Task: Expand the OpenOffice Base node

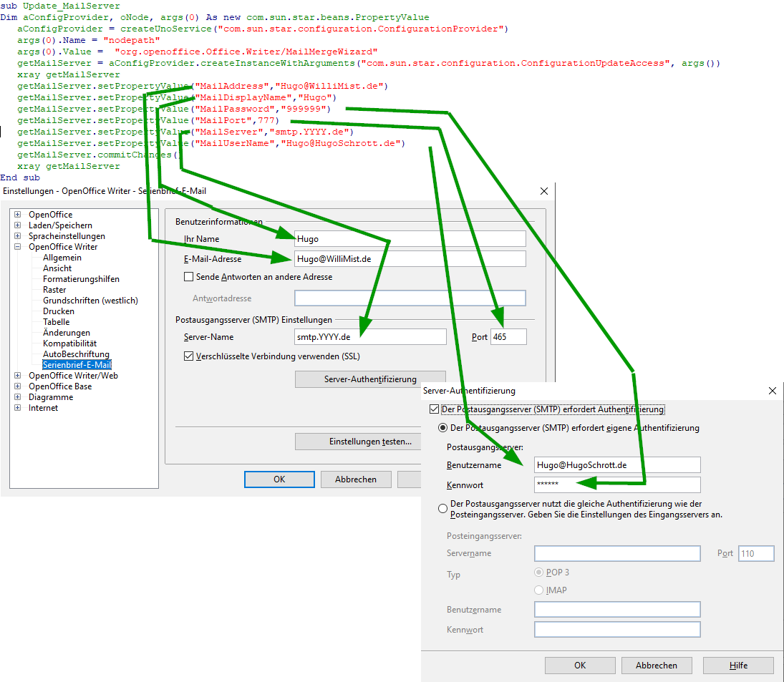Action: tap(18, 386)
